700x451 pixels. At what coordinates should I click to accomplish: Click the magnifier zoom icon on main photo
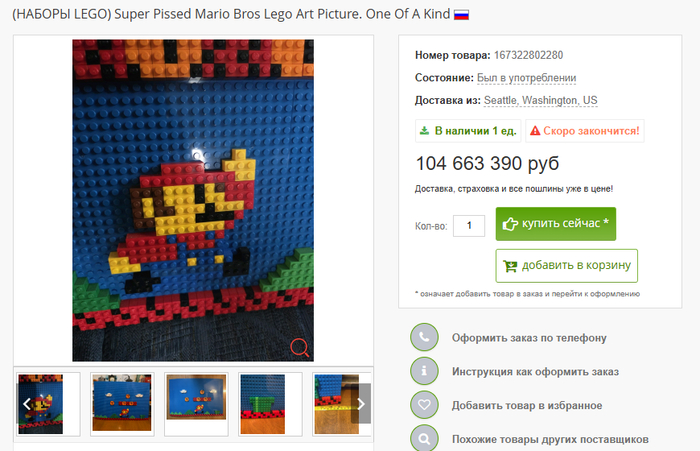pyautogui.click(x=300, y=347)
